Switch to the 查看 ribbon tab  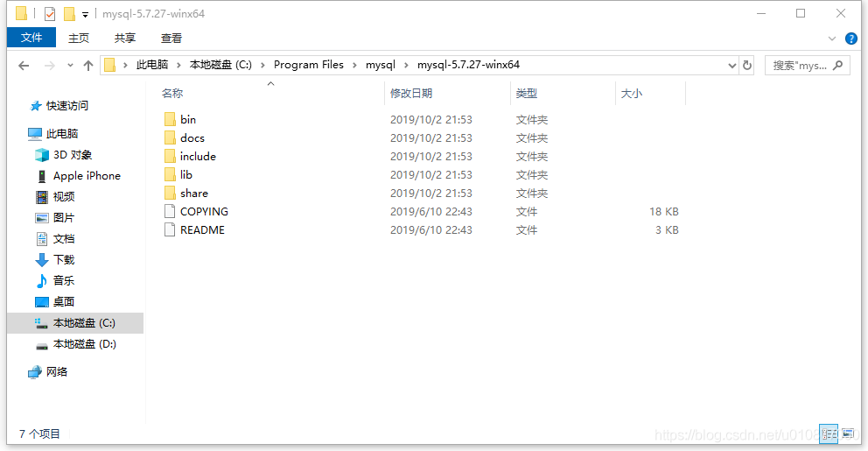click(171, 38)
